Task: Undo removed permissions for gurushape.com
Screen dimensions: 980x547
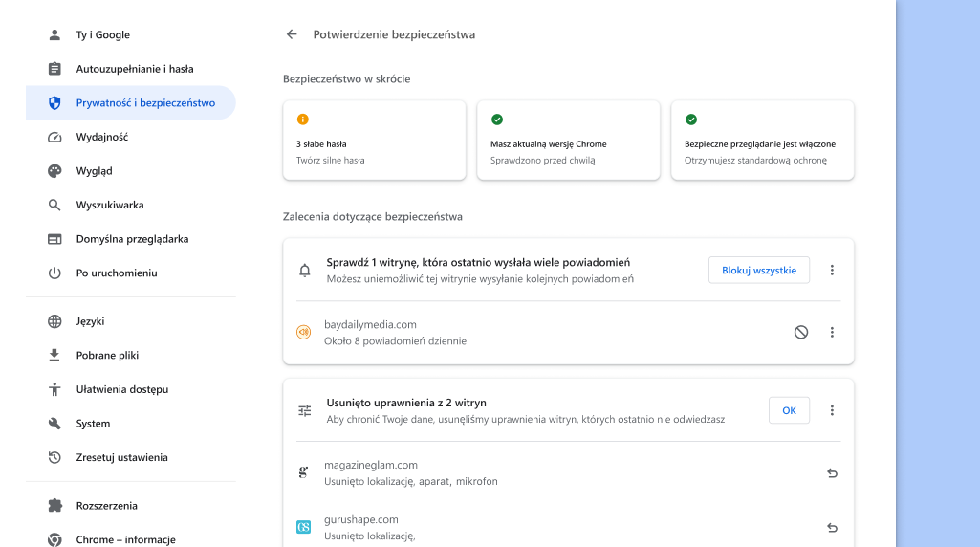Action: [832, 528]
